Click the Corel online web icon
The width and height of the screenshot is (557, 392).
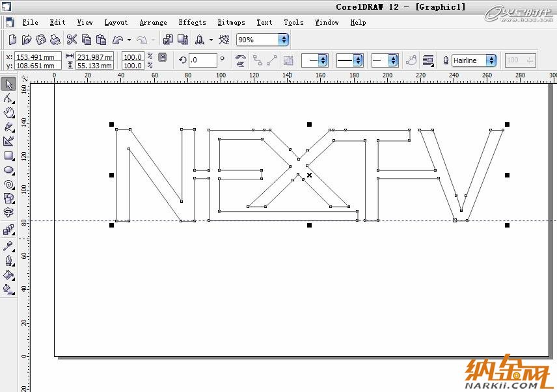224,40
